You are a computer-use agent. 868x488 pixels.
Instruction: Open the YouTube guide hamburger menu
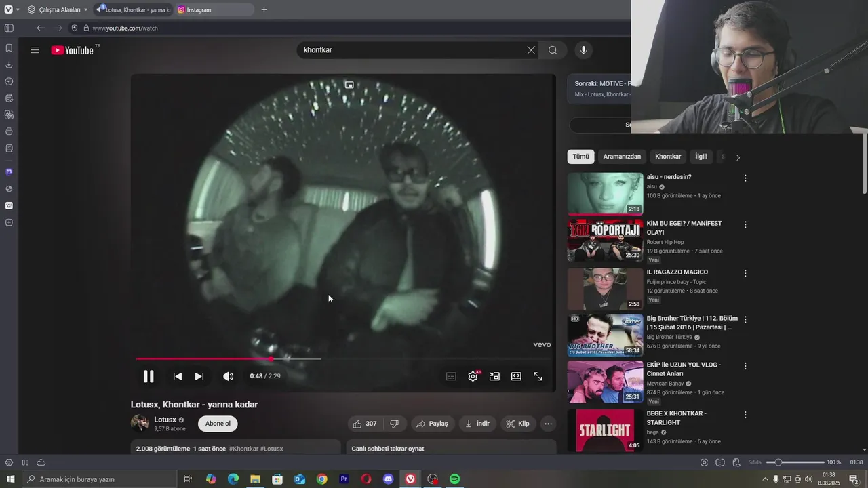35,49
